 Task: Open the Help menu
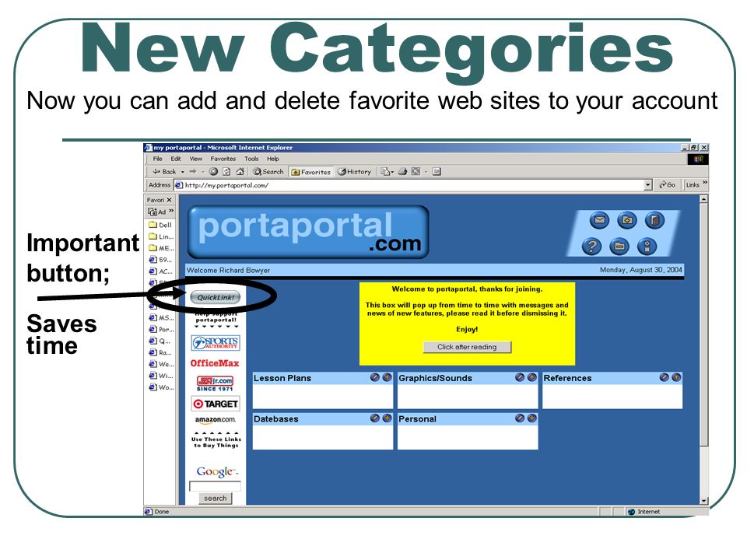(x=273, y=159)
